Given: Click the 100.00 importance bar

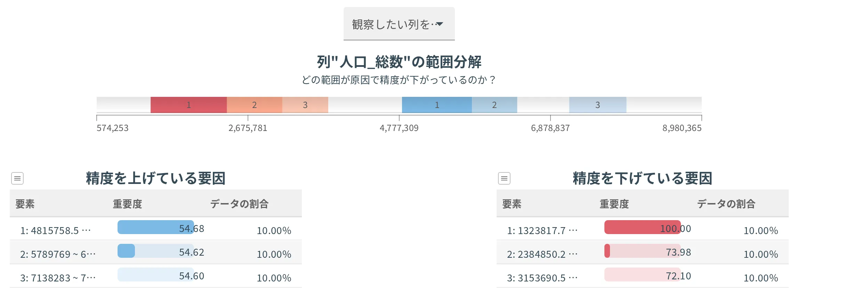Looking at the screenshot, I should [x=643, y=227].
